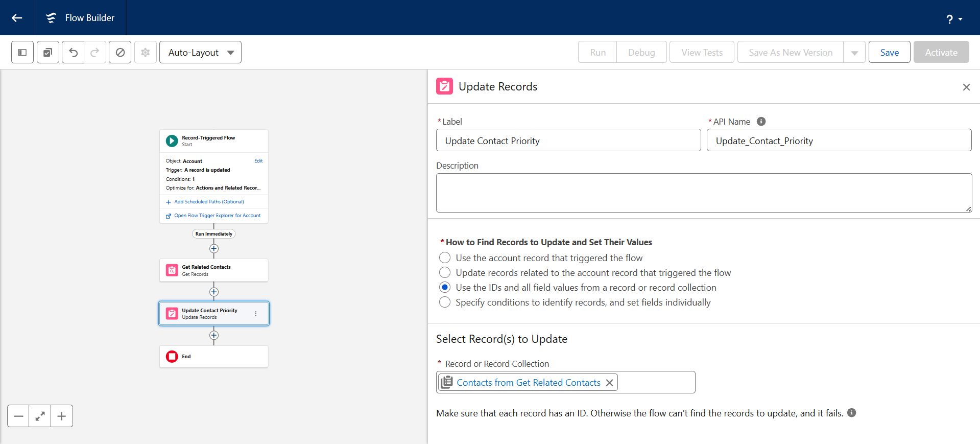The height and width of the screenshot is (444, 980).
Task: Click the disabled circle-slash toolbar icon
Action: pyautogui.click(x=120, y=52)
